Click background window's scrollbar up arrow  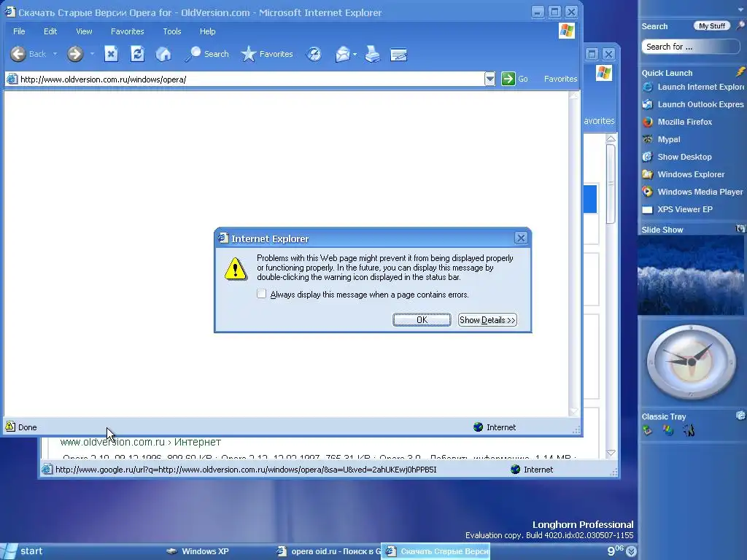pos(611,139)
